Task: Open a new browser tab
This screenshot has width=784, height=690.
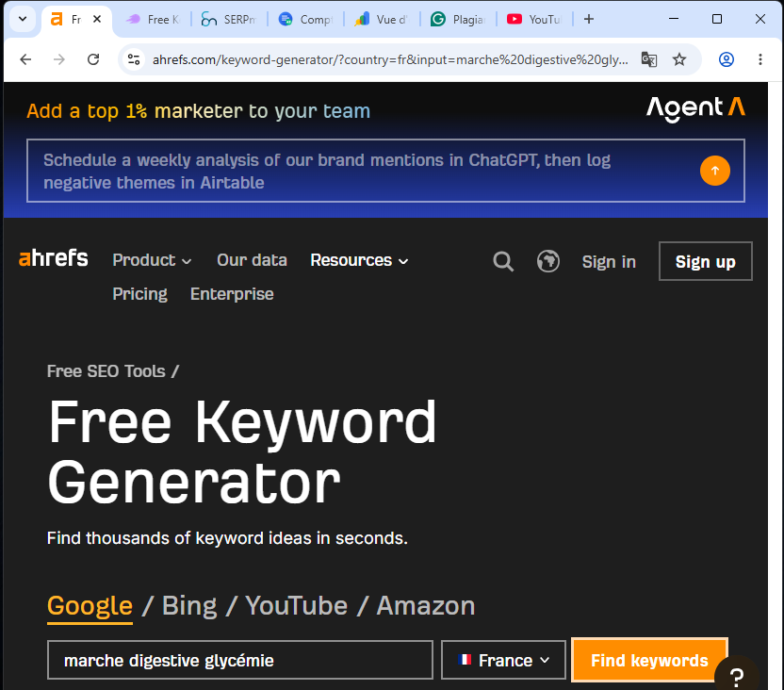Action: pos(589,19)
